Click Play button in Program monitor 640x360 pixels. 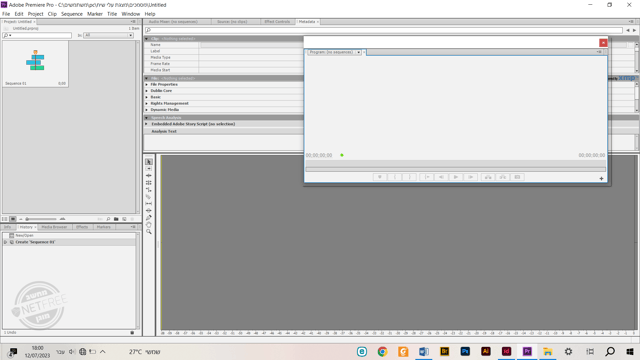(456, 177)
